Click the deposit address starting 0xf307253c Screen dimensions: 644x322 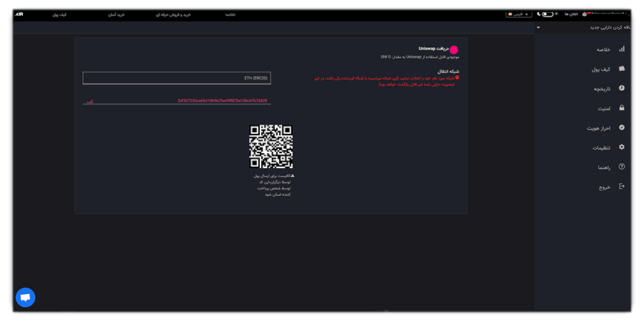(223, 101)
